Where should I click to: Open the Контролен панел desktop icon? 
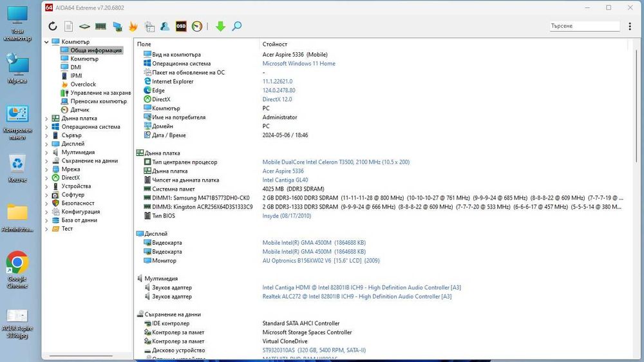pos(17,123)
